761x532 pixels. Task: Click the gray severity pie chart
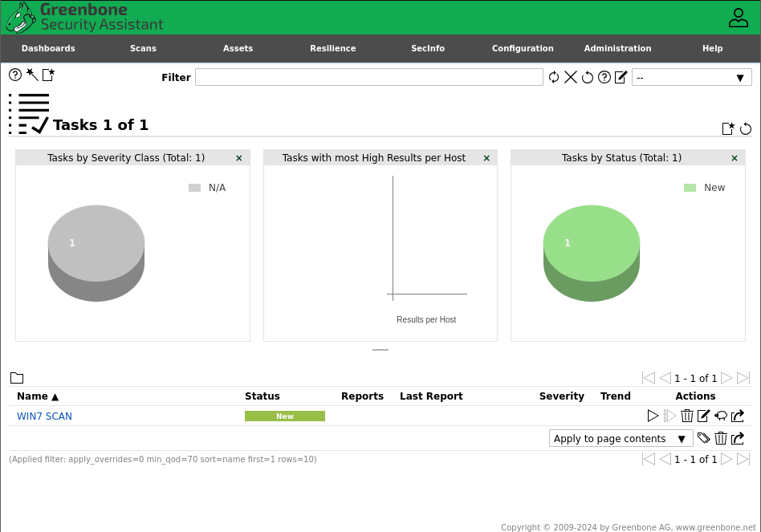click(x=96, y=253)
